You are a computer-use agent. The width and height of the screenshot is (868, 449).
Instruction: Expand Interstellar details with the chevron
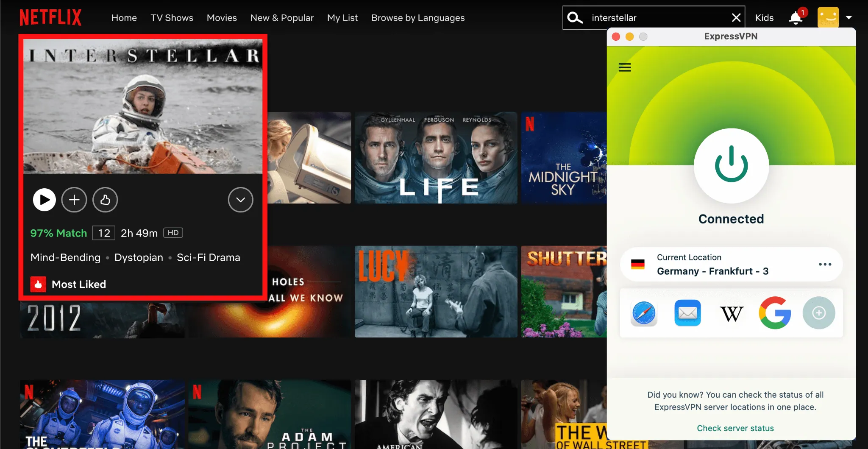(241, 200)
